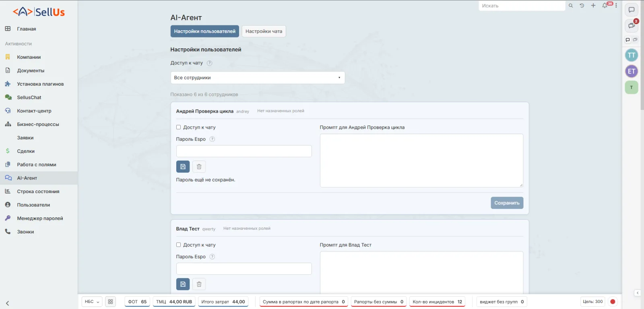The width and height of the screenshot is (644, 309).
Task: Click the Искать search field
Action: (x=522, y=6)
